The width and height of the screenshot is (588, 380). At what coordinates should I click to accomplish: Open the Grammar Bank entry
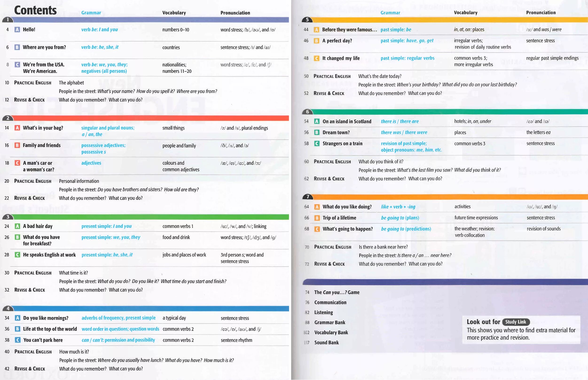(329, 322)
